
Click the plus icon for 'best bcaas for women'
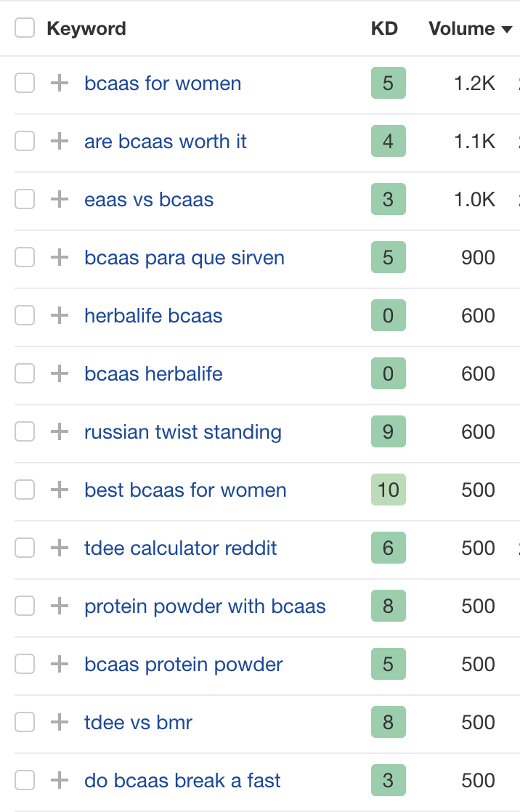pos(59,490)
